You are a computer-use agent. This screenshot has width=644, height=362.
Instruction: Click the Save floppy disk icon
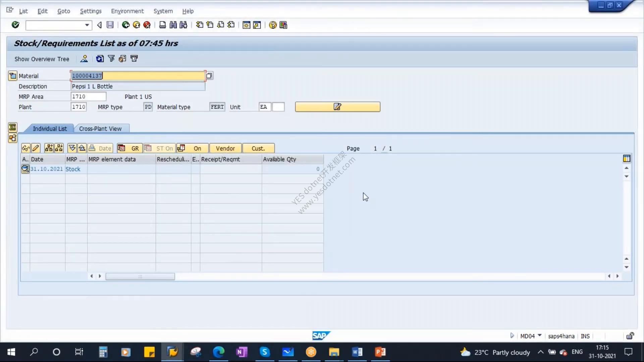(x=110, y=25)
